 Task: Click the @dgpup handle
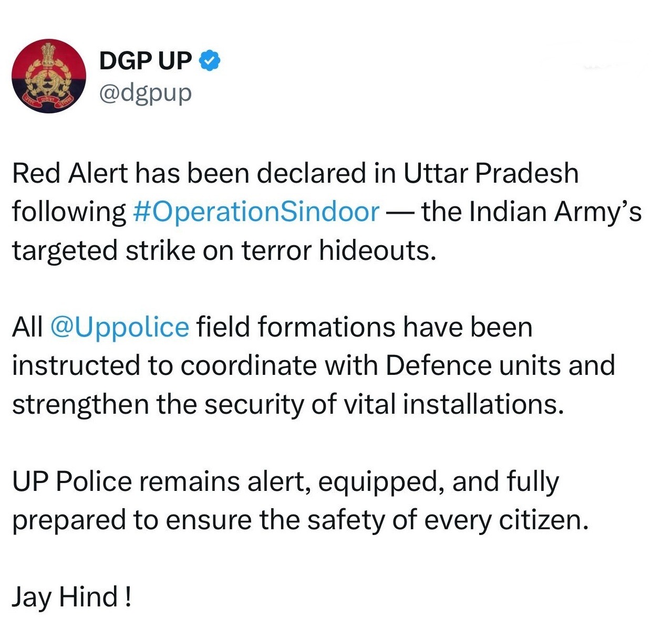point(146,93)
